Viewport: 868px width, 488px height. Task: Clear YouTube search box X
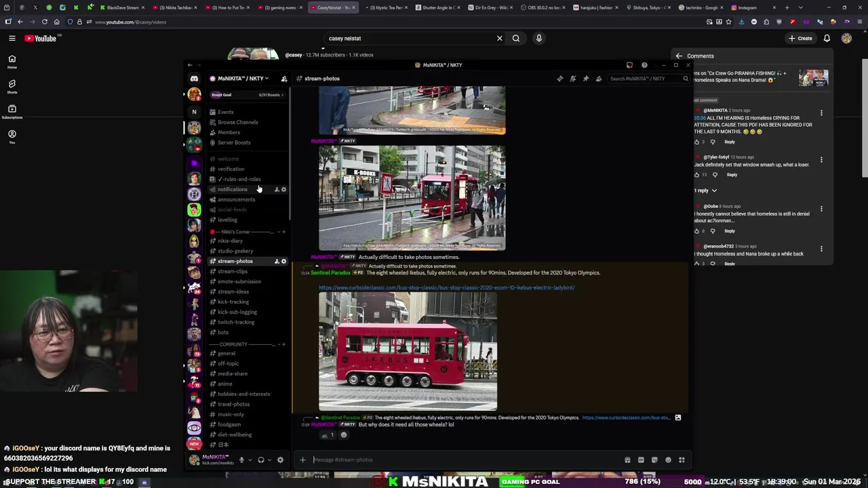tap(500, 39)
